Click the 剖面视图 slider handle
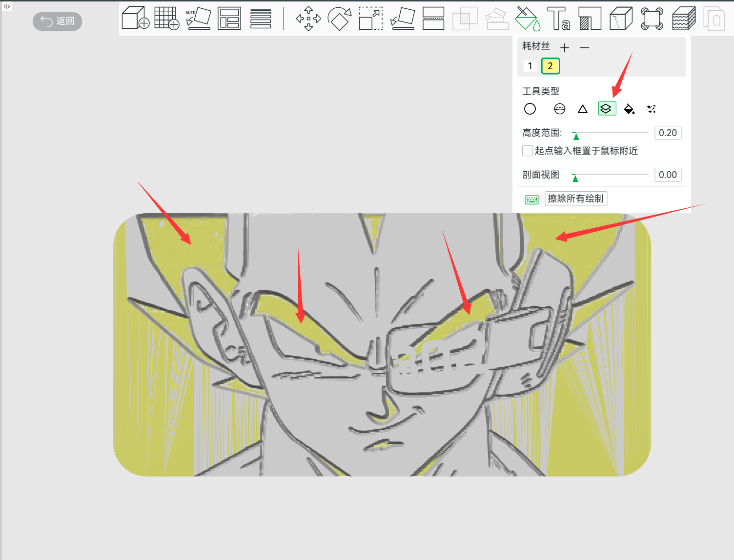The image size is (734, 560). pyautogui.click(x=575, y=178)
